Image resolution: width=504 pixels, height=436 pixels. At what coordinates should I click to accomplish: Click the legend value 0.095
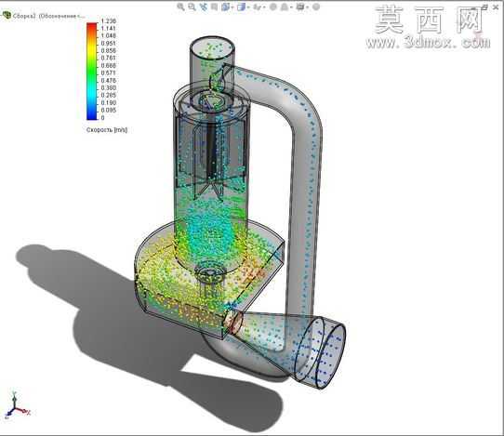pyautogui.click(x=108, y=111)
